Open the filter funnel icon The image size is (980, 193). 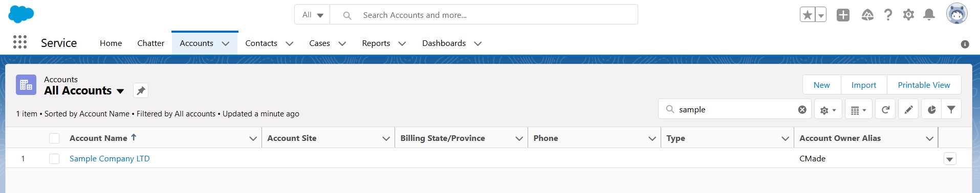tap(951, 109)
